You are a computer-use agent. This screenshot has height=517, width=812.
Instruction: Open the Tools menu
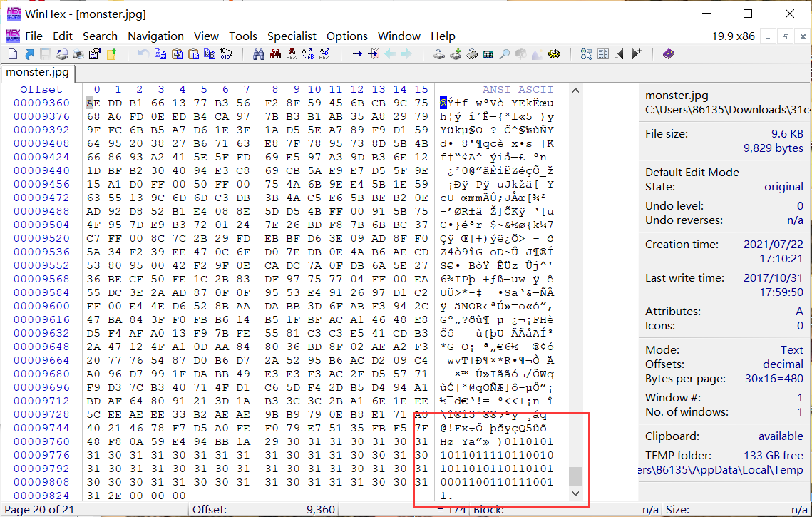[243, 36]
